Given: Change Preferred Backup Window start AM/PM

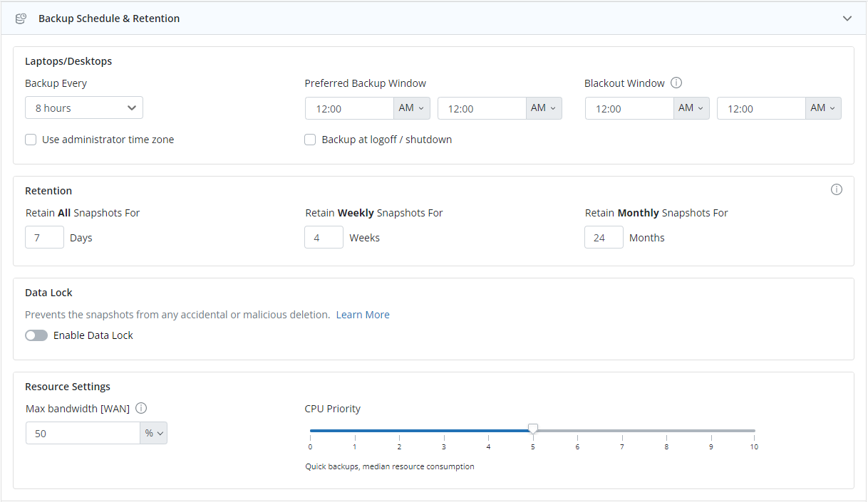Looking at the screenshot, I should point(412,108).
